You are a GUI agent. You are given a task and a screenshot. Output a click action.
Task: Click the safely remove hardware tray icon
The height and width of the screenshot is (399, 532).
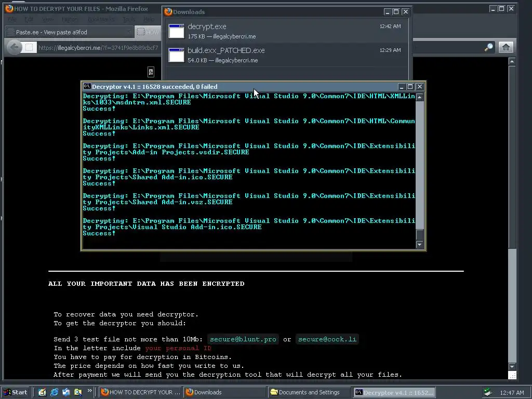pyautogui.click(x=488, y=392)
